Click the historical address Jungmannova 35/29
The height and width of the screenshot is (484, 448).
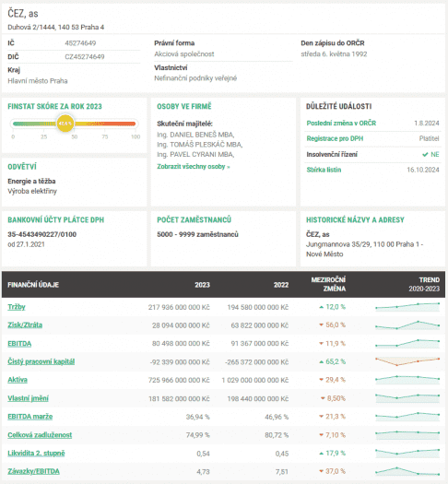tap(364, 249)
